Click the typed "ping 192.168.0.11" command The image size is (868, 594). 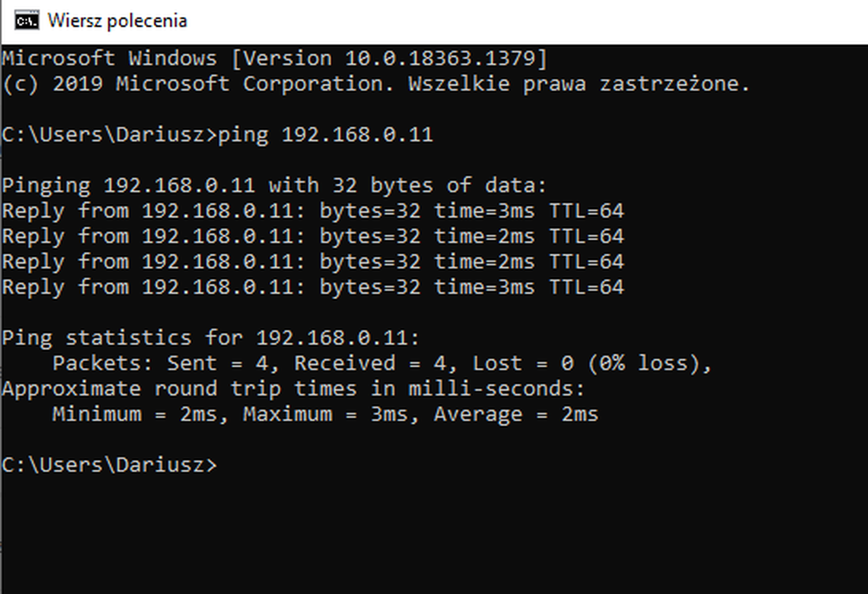tap(326, 135)
